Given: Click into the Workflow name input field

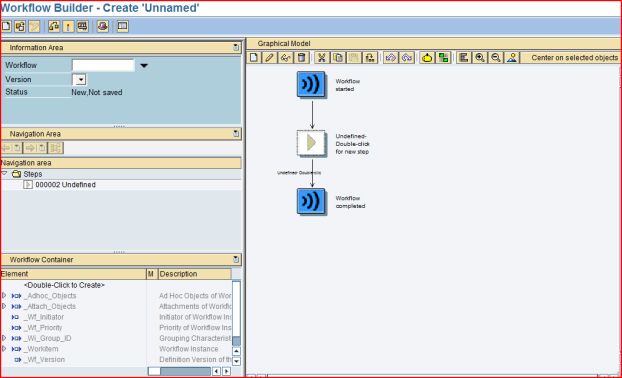Looking at the screenshot, I should click(x=103, y=65).
